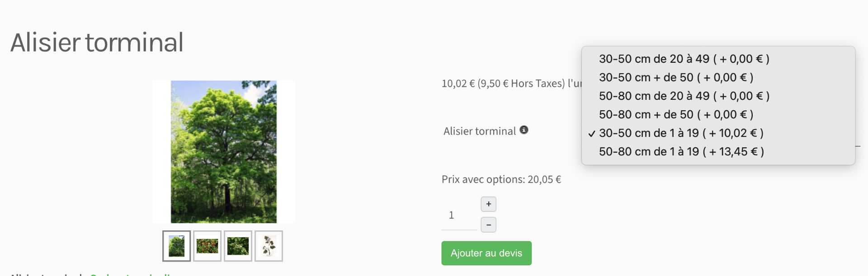Show the red berries thumbnail image
868x276 pixels.
[x=207, y=246]
